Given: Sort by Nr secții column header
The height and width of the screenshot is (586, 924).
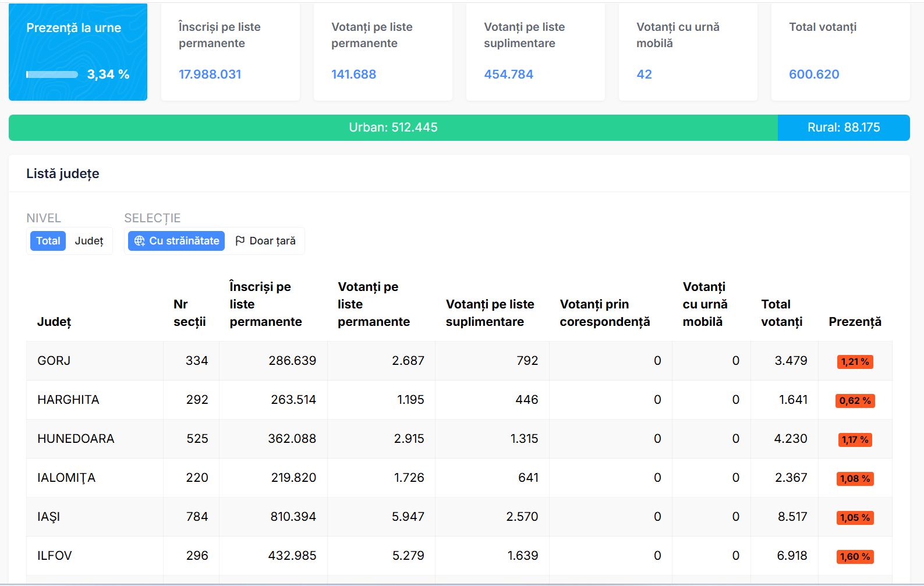Looking at the screenshot, I should (190, 313).
